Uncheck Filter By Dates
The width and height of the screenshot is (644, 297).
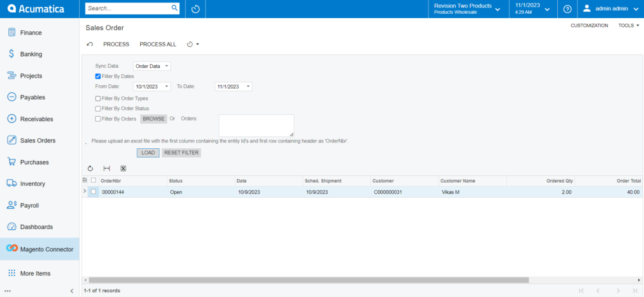97,77
